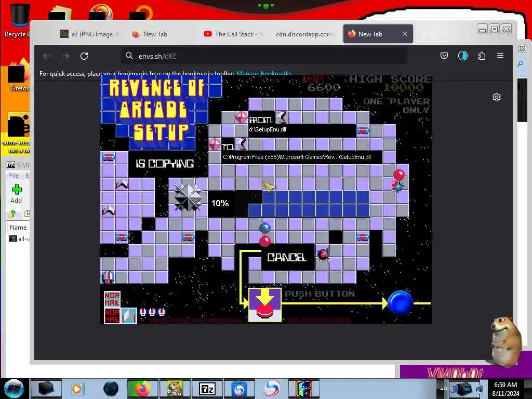Click the Firefox forward arrow button
Image resolution: width=532 pixels, height=399 pixels.
(x=65, y=56)
